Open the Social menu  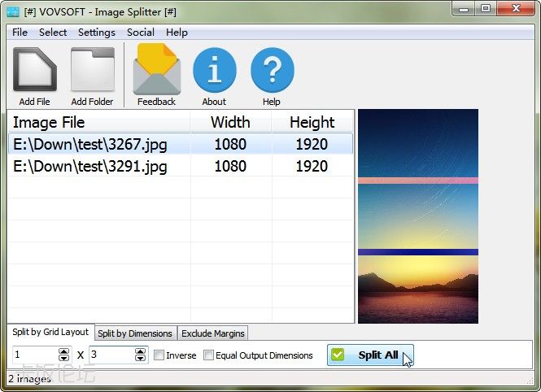[x=140, y=33]
